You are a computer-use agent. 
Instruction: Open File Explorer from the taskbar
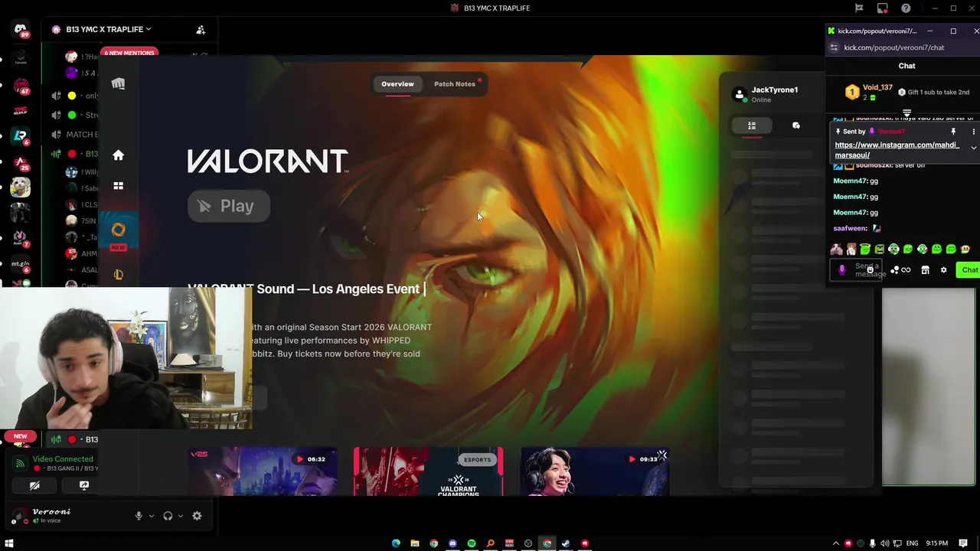point(415,543)
